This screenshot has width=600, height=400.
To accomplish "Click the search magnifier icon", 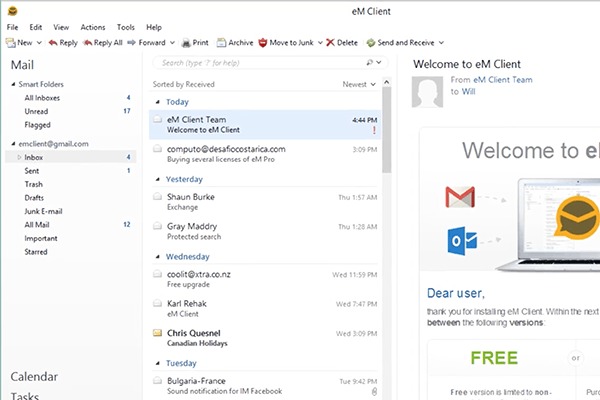I will coord(370,62).
